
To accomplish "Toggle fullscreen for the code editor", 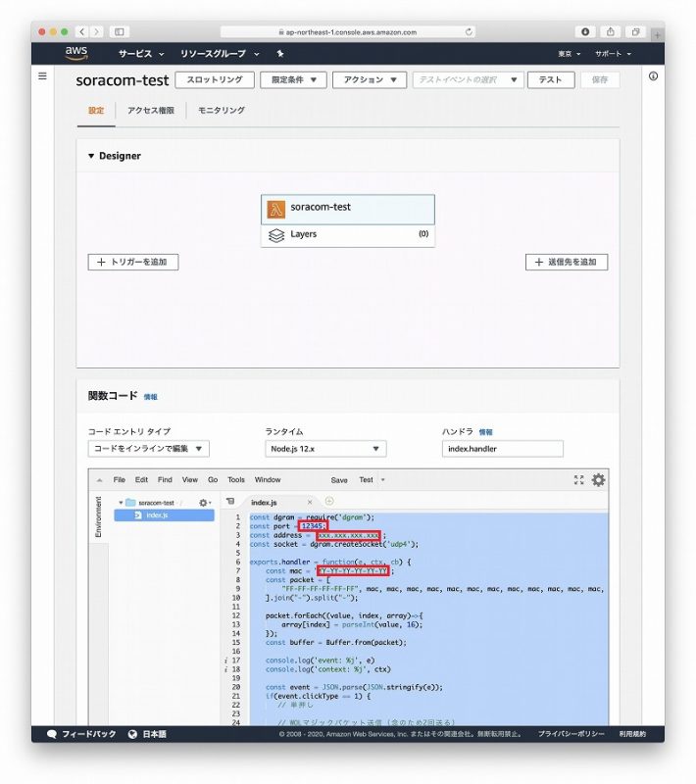I will [578, 480].
